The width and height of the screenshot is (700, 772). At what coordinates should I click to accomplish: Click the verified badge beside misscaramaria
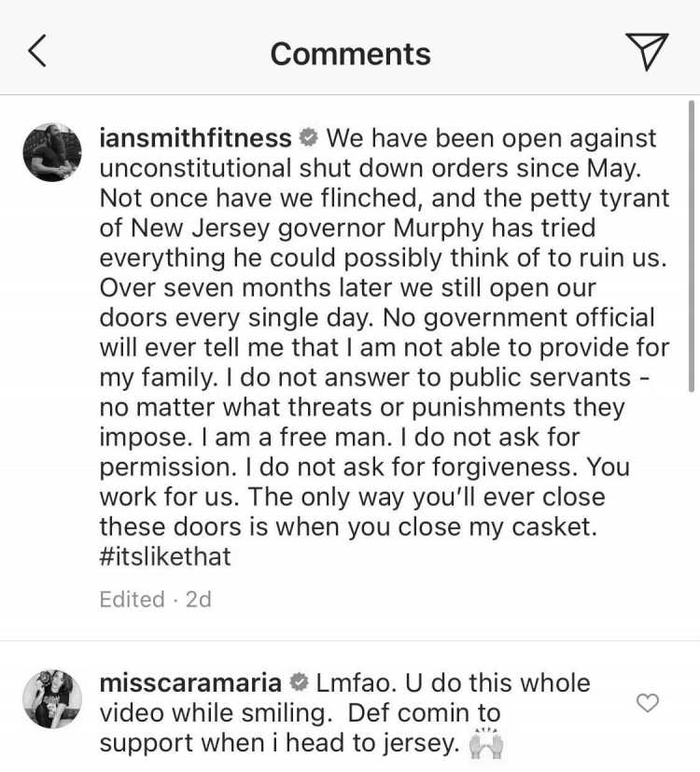coord(299,682)
